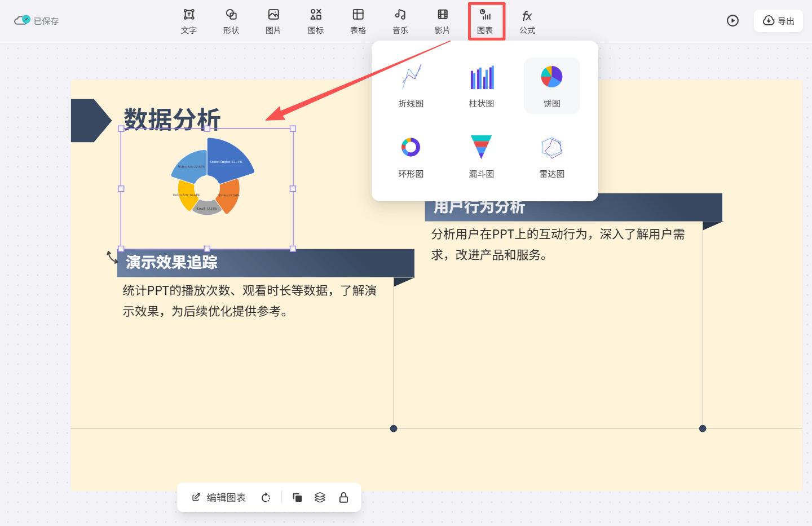
Task: Open the layer order icon
Action: (x=320, y=497)
